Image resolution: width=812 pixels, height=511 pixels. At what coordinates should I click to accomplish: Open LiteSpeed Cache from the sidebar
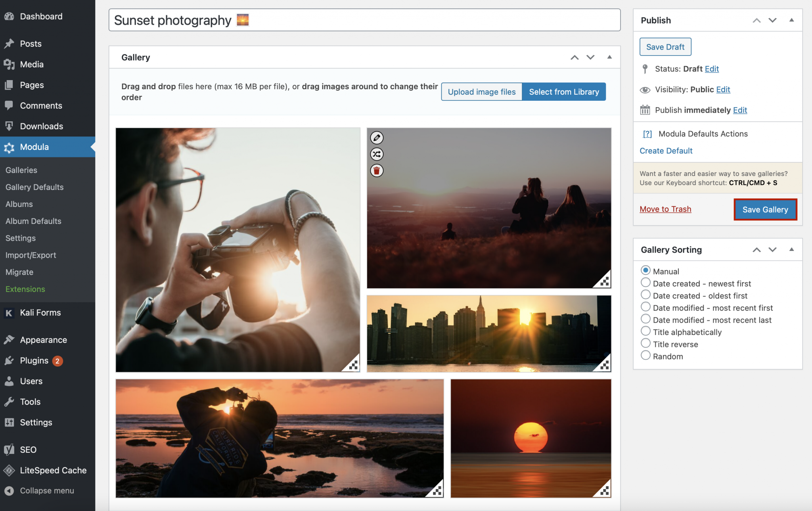(53, 470)
